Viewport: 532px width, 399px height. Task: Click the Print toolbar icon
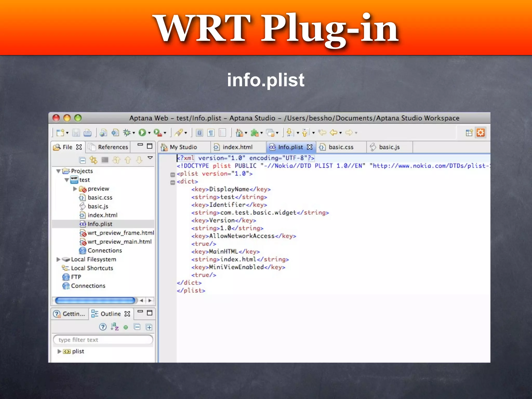[88, 133]
